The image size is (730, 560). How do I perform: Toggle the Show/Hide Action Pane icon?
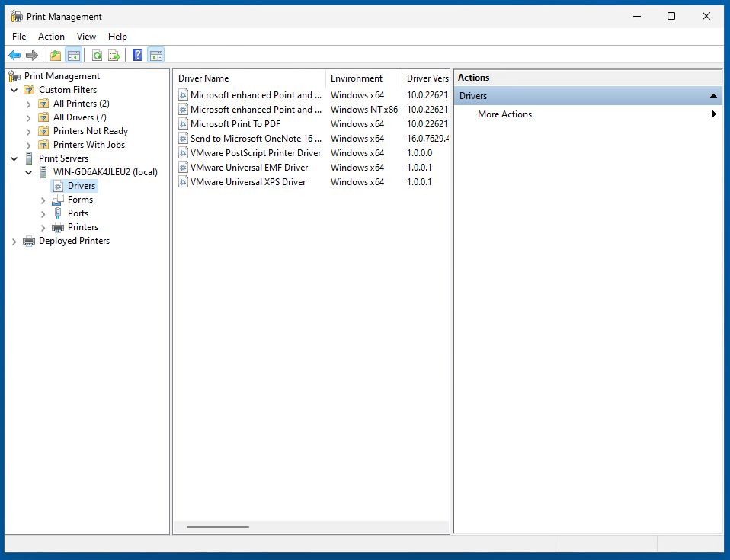point(156,56)
